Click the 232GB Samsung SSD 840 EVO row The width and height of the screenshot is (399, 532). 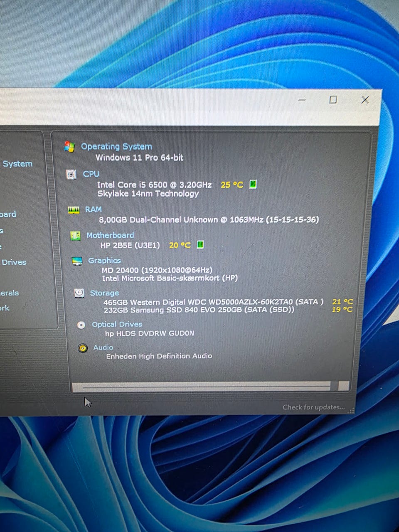pos(199,310)
